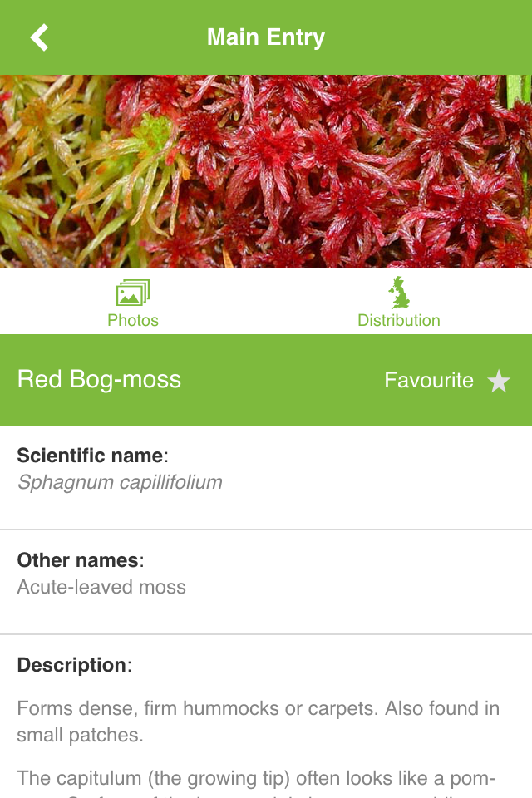Tap the 'Forms dense, firm hummocks' line

point(258,708)
